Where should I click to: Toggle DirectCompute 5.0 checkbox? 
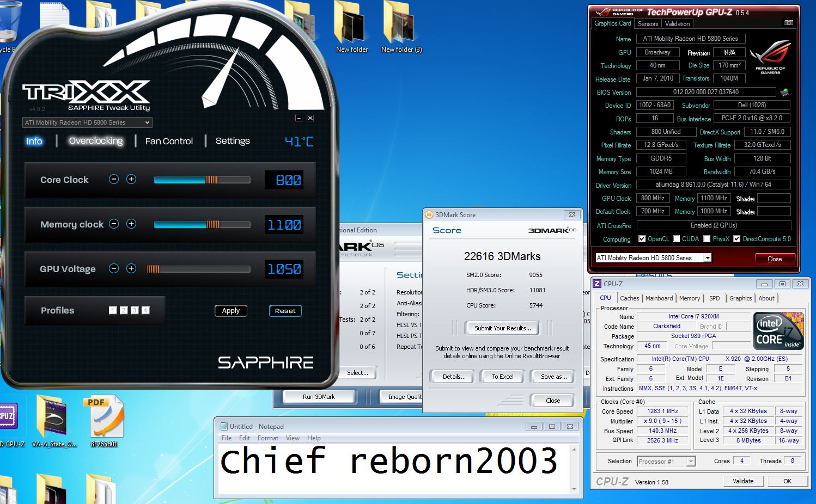tap(736, 239)
